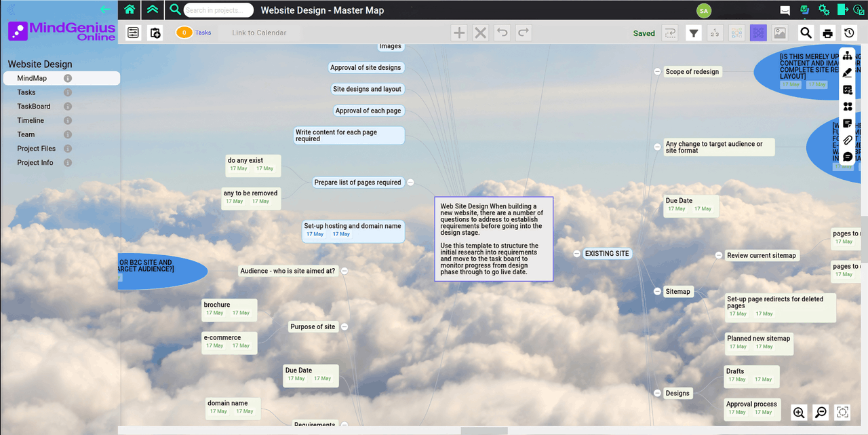Zoom in on the map
868x435 pixels.
(x=799, y=412)
